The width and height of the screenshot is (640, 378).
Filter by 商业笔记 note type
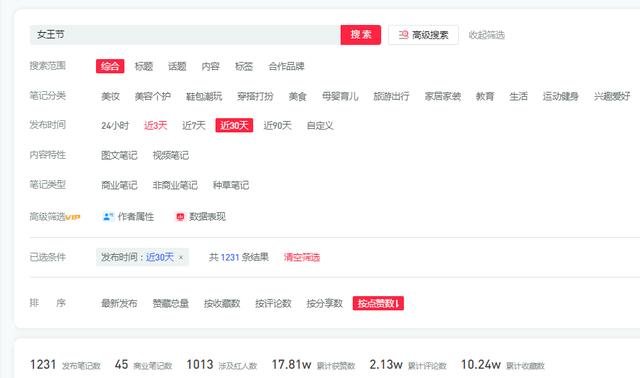tap(119, 185)
